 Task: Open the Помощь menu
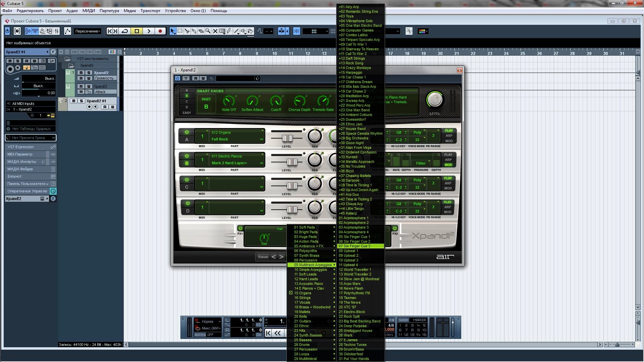pos(219,11)
